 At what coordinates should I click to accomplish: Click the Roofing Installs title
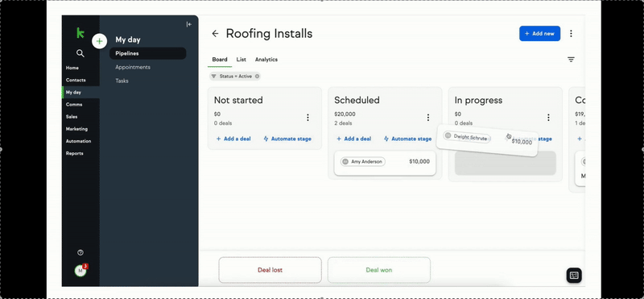[269, 34]
